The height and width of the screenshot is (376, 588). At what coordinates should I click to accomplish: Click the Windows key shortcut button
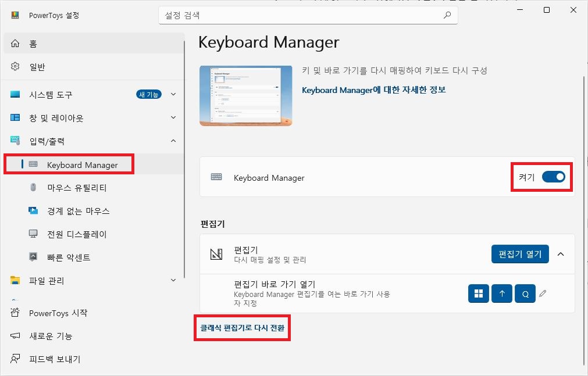point(479,293)
